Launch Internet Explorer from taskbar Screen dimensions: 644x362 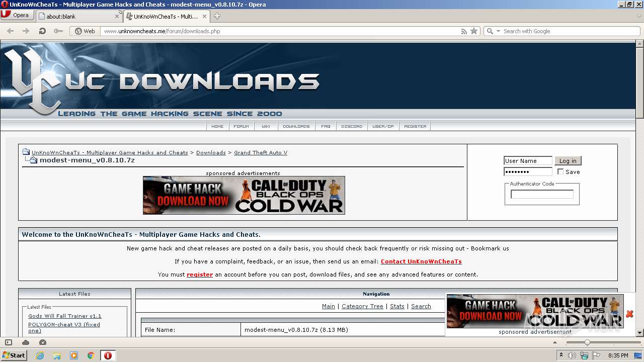[x=40, y=355]
